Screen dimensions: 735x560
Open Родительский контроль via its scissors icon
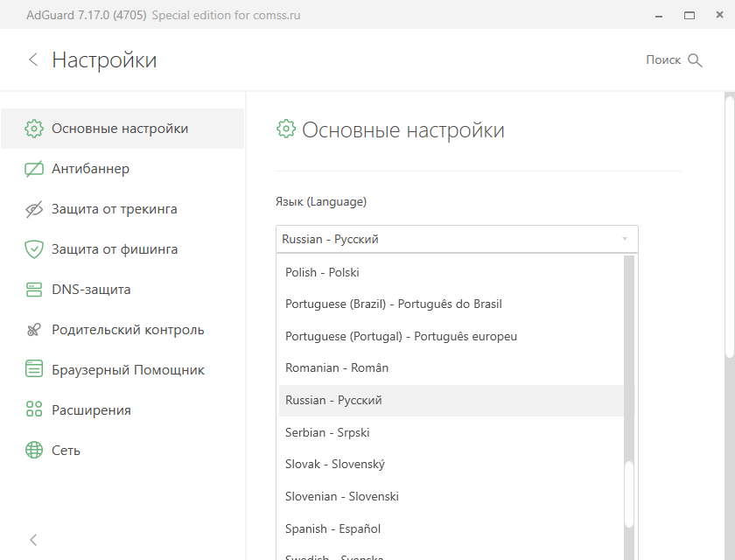pos(34,330)
